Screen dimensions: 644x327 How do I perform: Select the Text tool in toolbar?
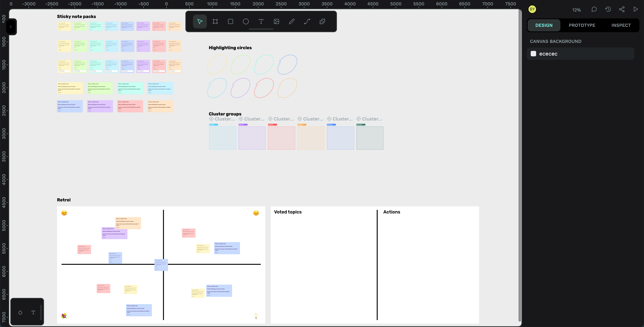click(x=261, y=21)
